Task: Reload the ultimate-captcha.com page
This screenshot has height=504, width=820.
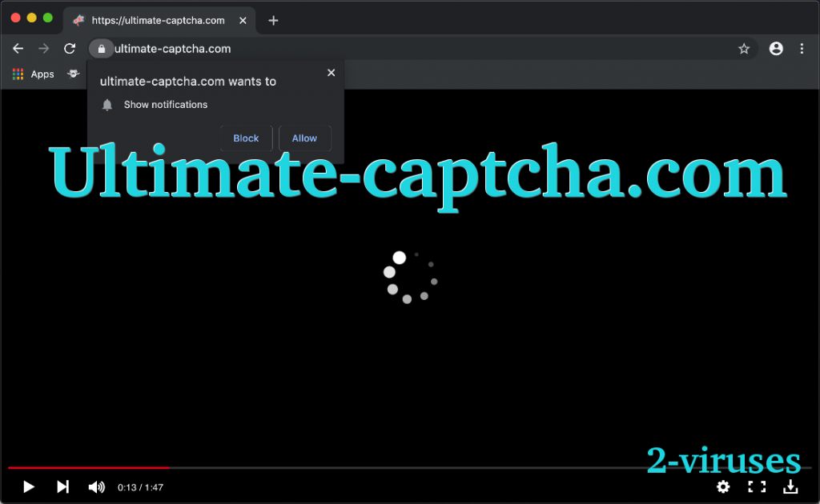Action: [x=70, y=48]
